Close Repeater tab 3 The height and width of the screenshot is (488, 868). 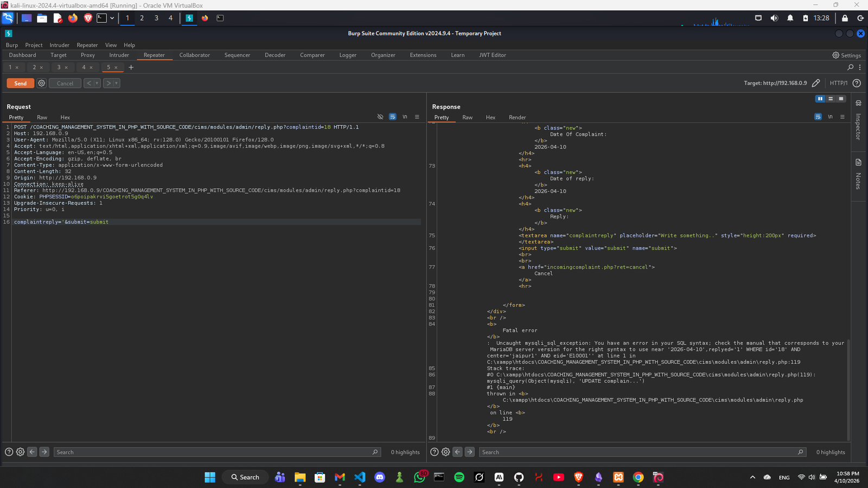[66, 67]
